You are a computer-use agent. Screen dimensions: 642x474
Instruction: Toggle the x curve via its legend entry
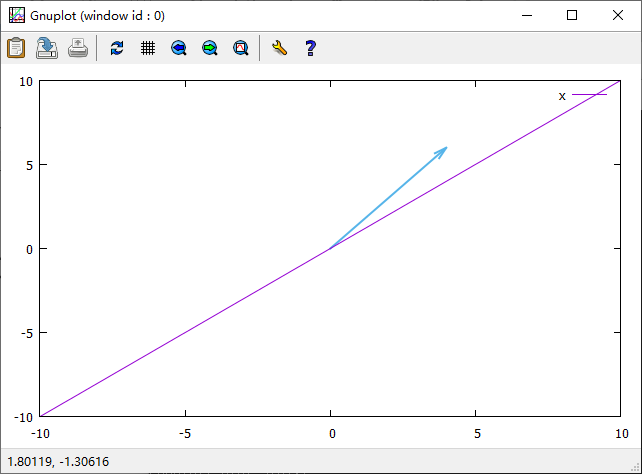point(583,96)
